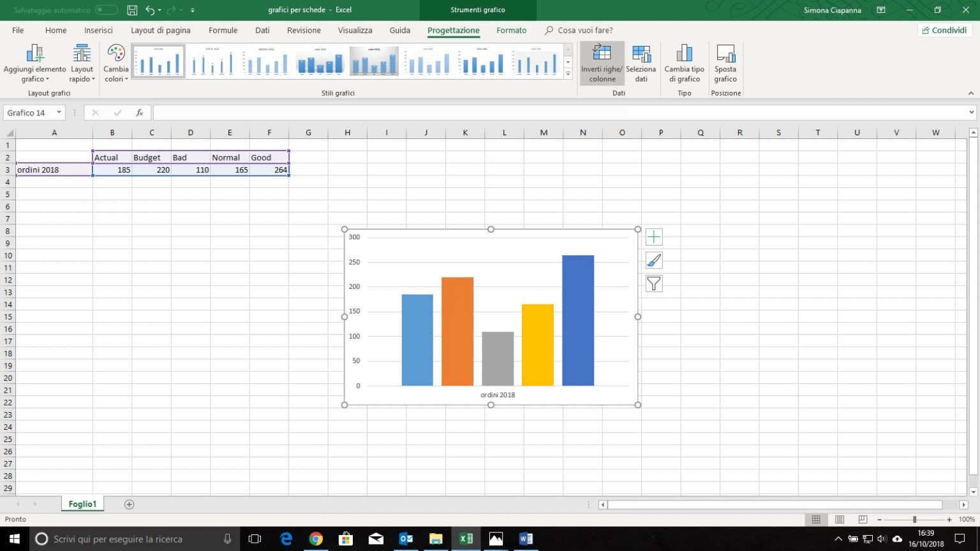Switch to the Formato ribbon tab
Viewport: 980px width, 551px height.
[511, 30]
